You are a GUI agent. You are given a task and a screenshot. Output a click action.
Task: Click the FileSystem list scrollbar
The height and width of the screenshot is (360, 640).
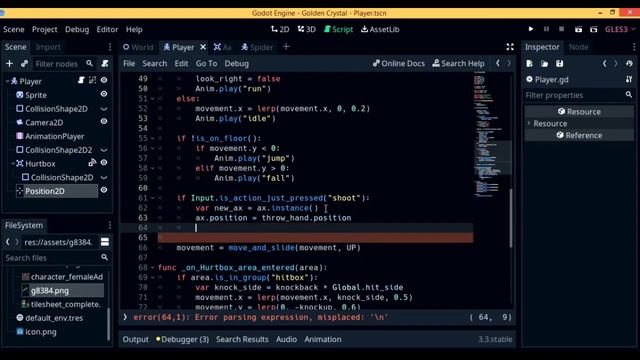[x=109, y=324]
